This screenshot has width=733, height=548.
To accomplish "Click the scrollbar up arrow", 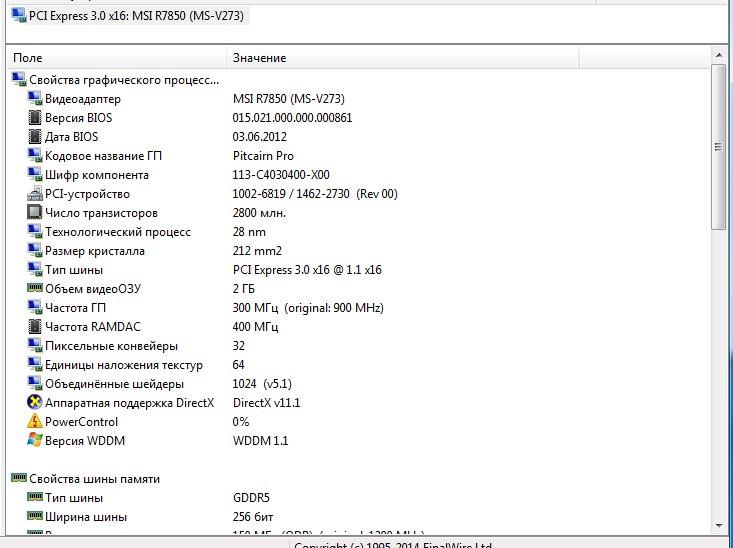I will [x=719, y=55].
